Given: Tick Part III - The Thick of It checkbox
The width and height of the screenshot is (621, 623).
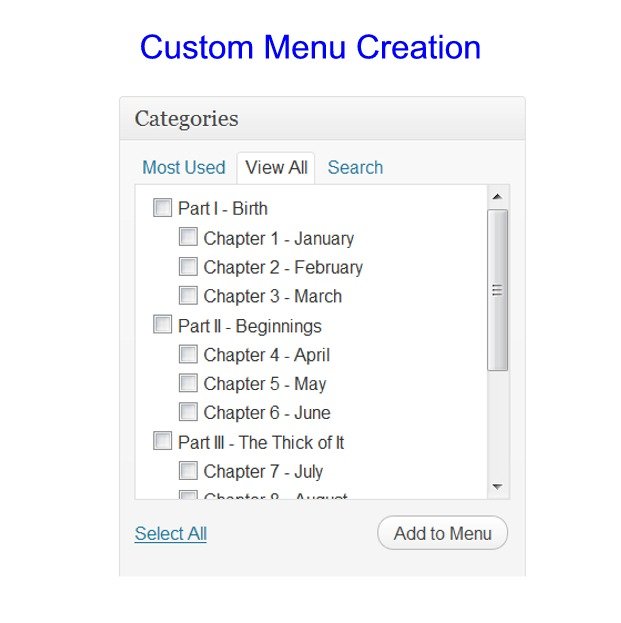Looking at the screenshot, I should click(162, 441).
